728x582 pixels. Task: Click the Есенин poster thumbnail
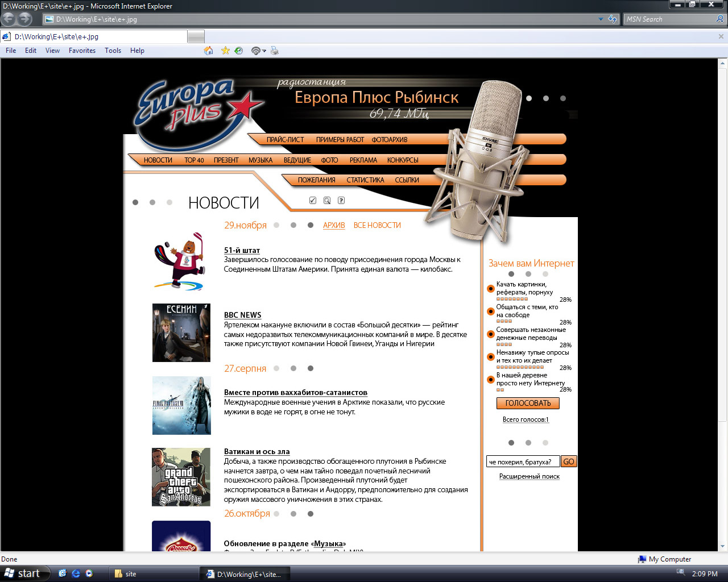[181, 332]
